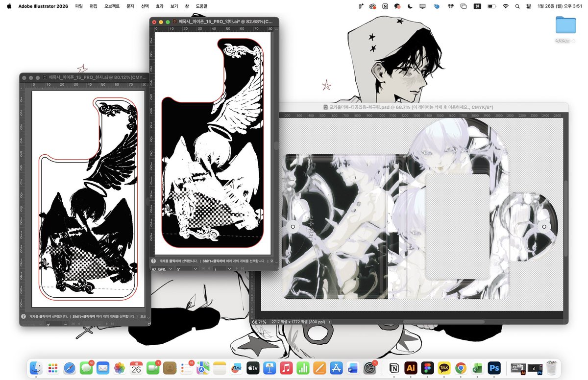
Task: Open Wi-Fi status in menu bar
Action: (x=506, y=6)
